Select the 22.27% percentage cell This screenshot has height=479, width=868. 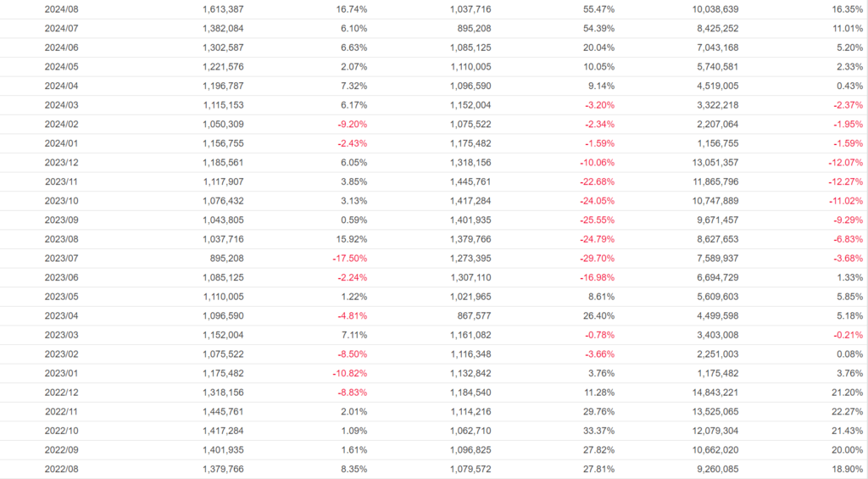click(847, 411)
